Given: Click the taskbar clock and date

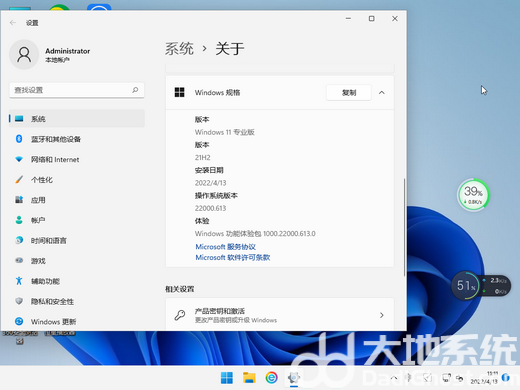Looking at the screenshot, I should tap(484, 378).
